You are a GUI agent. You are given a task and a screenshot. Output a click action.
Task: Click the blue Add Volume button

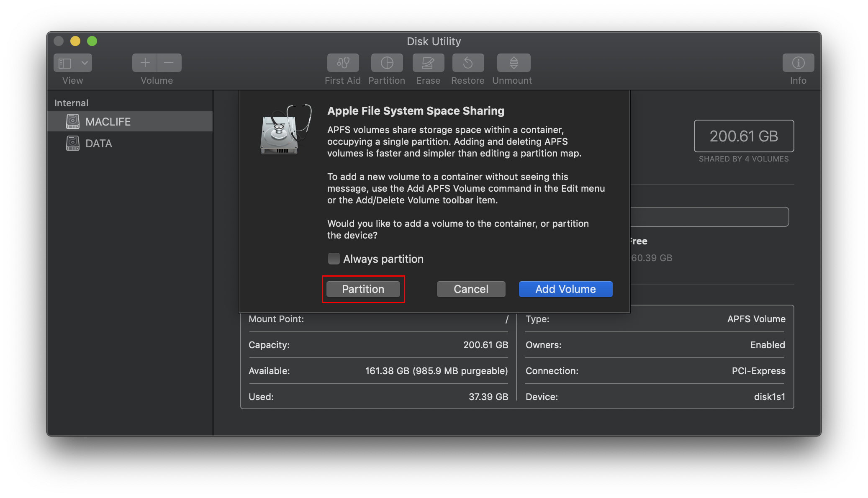[565, 289]
